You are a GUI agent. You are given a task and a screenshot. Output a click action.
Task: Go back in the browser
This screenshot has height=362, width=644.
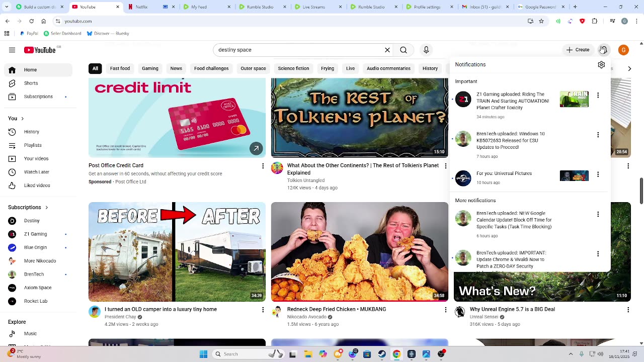[x=7, y=21]
